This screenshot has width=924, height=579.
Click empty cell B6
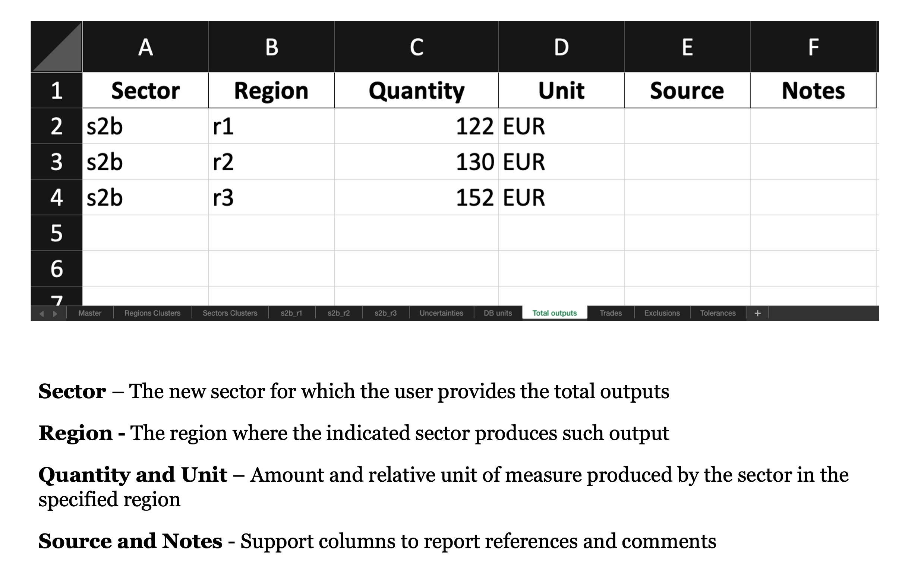271,268
